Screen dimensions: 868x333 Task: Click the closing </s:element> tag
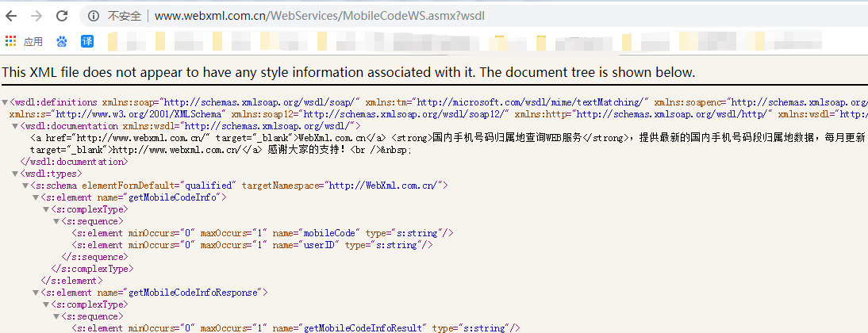(71, 281)
